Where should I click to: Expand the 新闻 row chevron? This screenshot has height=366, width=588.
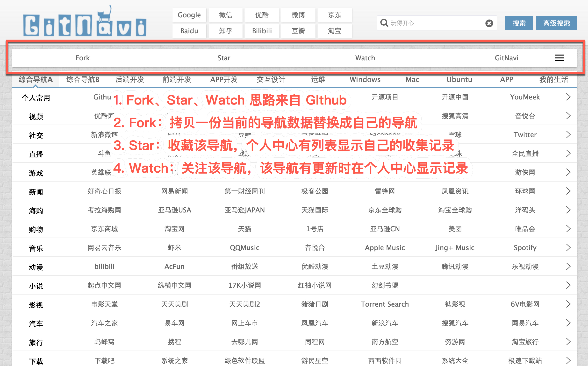coord(568,191)
